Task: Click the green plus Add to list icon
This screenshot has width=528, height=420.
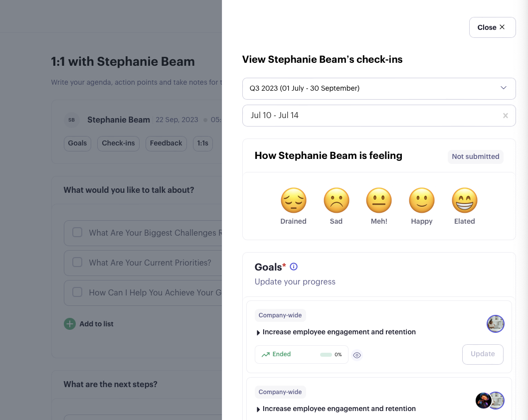Action: 70,324
